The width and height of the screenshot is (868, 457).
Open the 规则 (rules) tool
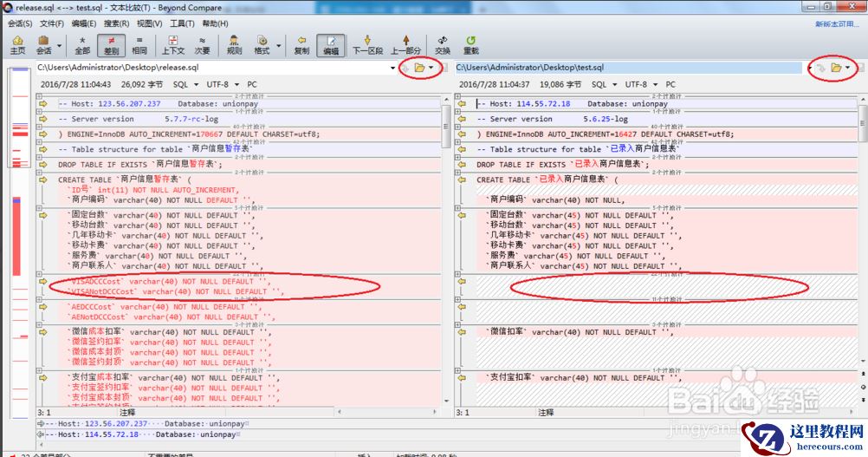pos(234,44)
